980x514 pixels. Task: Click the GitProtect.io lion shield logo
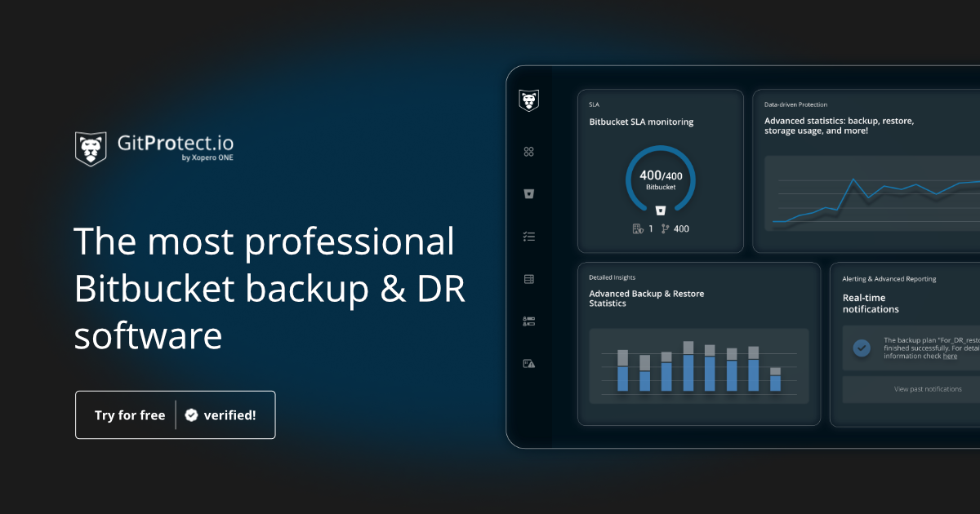click(x=91, y=148)
